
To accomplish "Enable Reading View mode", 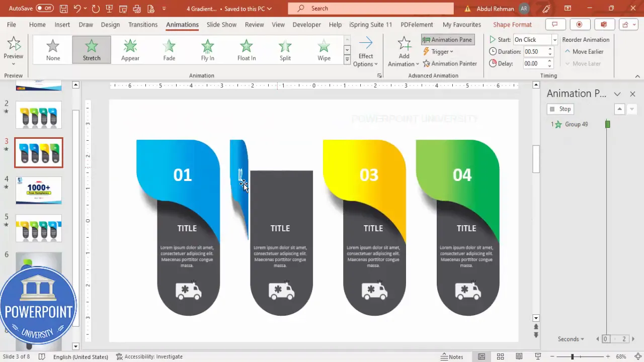I will tap(519, 356).
